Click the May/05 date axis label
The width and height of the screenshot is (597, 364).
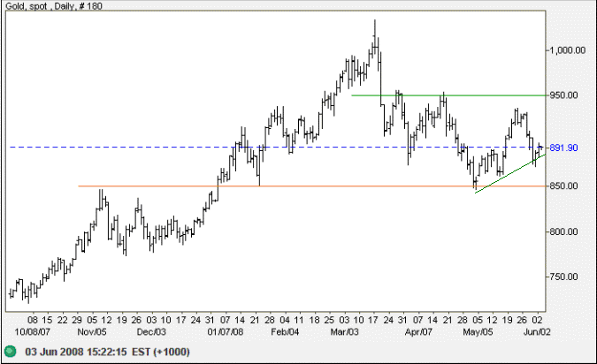478,332
